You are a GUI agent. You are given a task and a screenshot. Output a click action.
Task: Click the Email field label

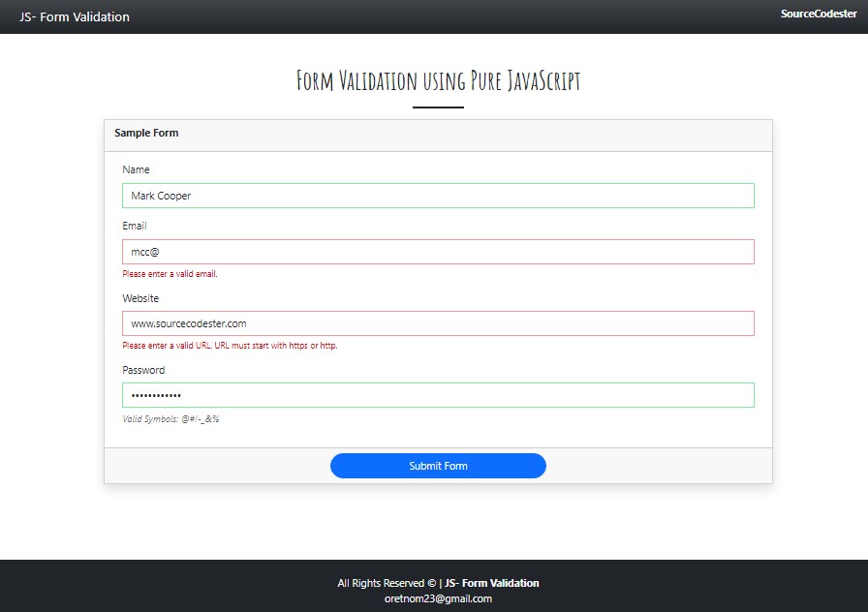(x=135, y=226)
